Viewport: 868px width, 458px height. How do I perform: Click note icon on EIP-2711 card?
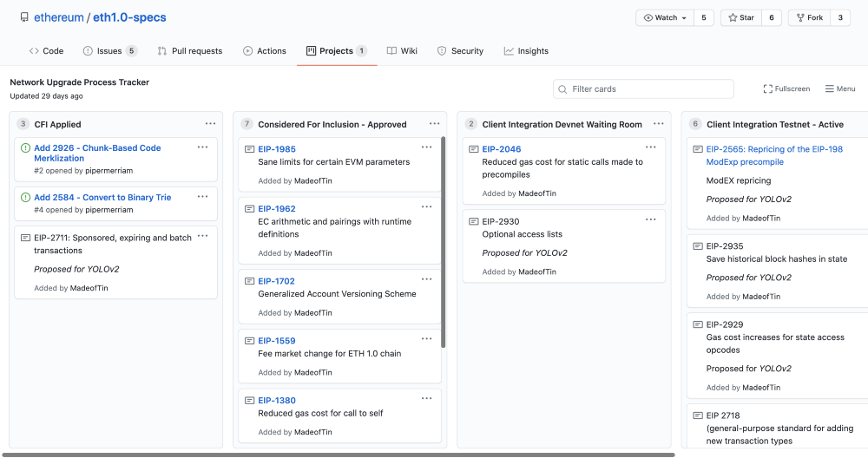click(25, 238)
